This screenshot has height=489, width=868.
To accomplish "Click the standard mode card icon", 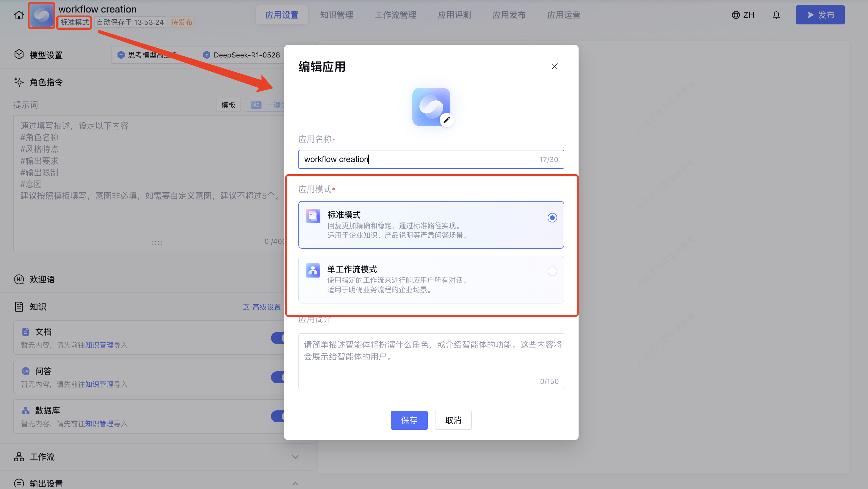I will point(313,216).
